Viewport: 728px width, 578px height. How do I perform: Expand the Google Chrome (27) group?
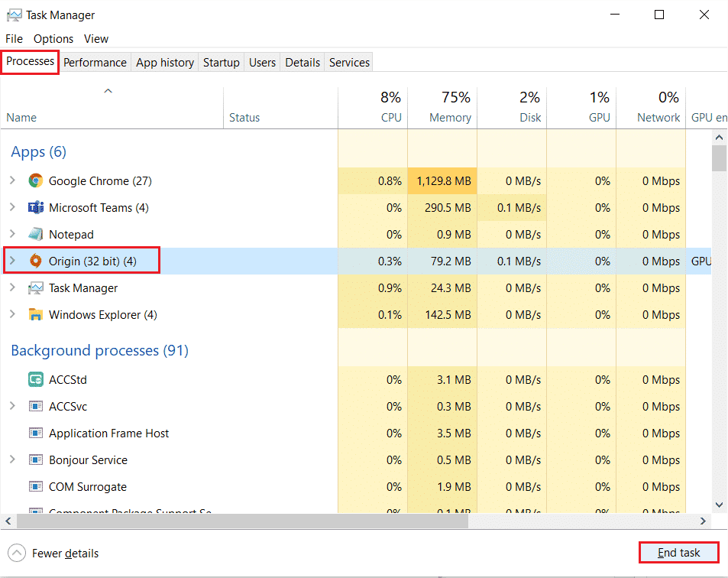12,180
